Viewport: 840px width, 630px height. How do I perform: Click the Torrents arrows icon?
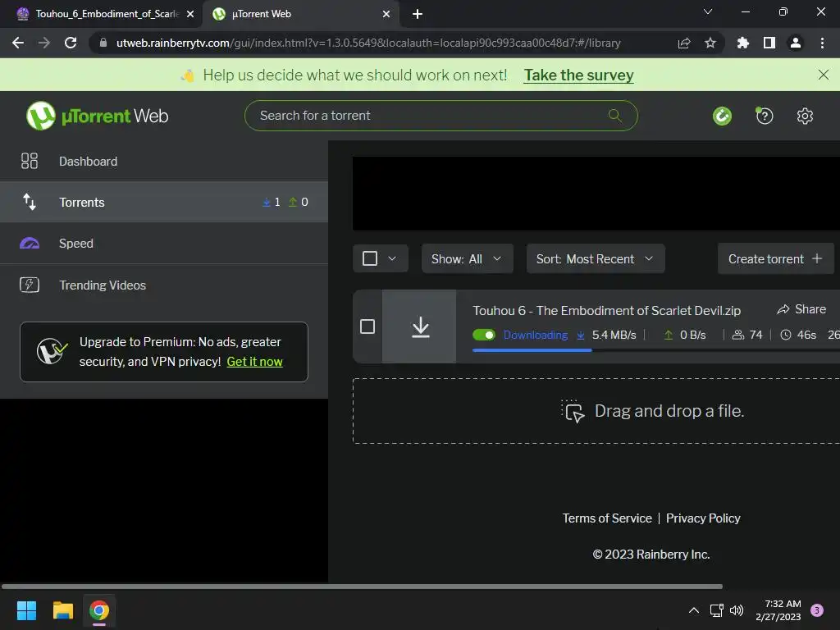point(30,202)
